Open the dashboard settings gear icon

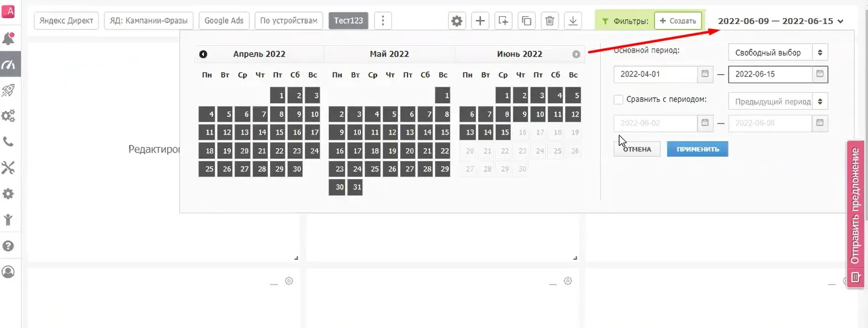click(457, 20)
